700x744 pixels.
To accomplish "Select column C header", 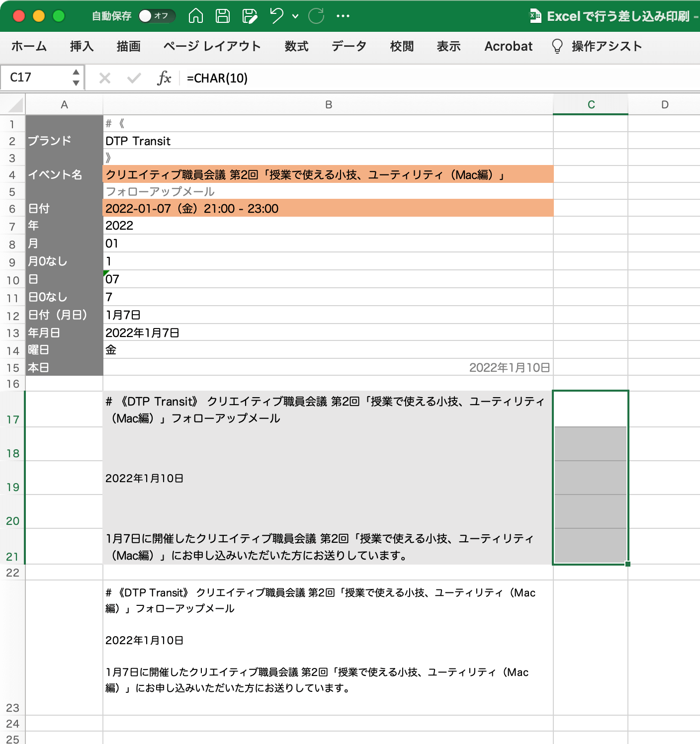I will (x=591, y=105).
